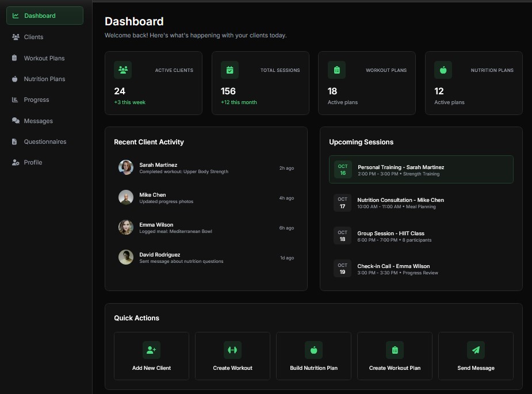The height and width of the screenshot is (394, 532).
Task: Click Sarah Martinez's avatar in Recent Activity
Action: pyautogui.click(x=126, y=167)
